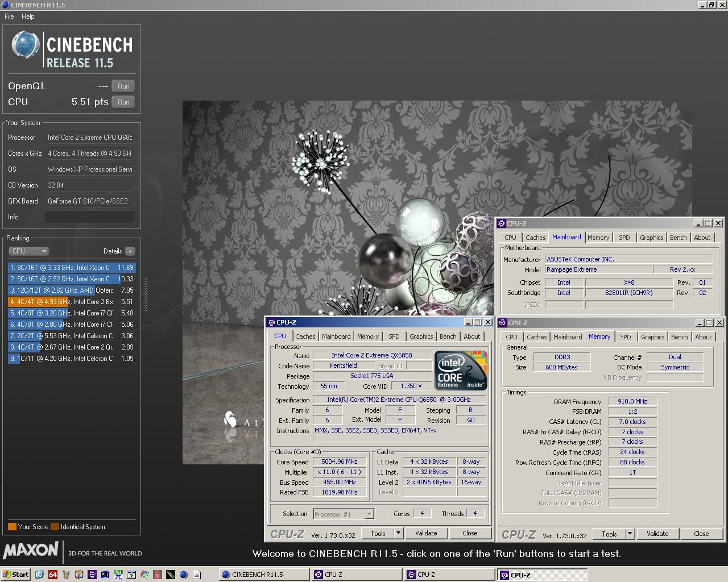The image size is (728, 582).
Task: Open the memory stick quick launch icon
Action: click(171, 575)
